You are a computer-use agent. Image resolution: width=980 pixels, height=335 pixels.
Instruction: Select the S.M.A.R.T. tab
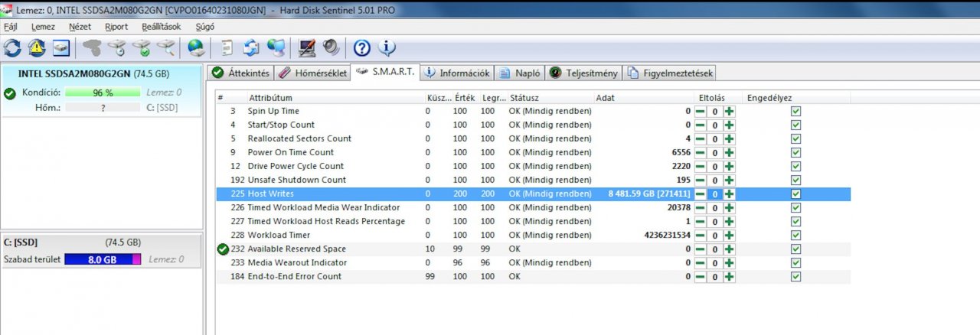(385, 72)
